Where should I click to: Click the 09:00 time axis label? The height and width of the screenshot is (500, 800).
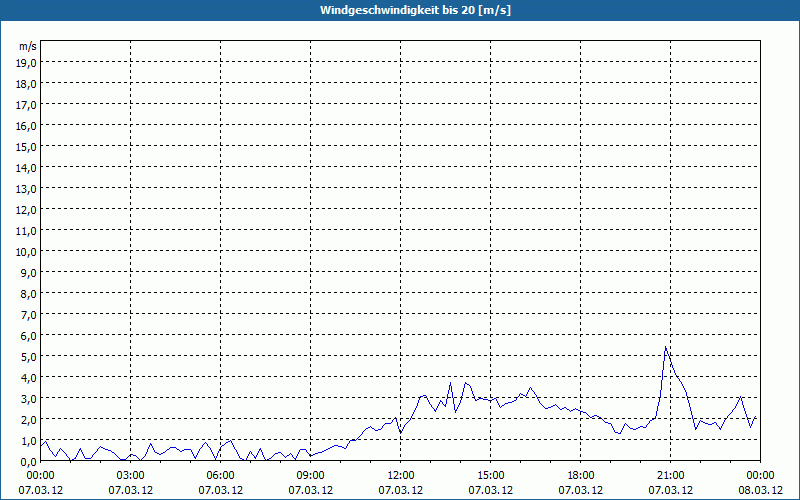coord(311,476)
